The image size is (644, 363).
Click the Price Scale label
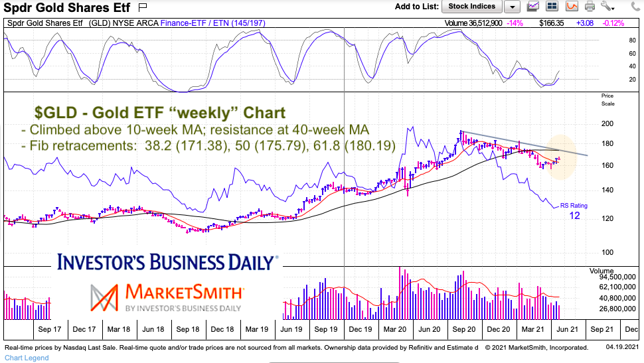pos(608,100)
